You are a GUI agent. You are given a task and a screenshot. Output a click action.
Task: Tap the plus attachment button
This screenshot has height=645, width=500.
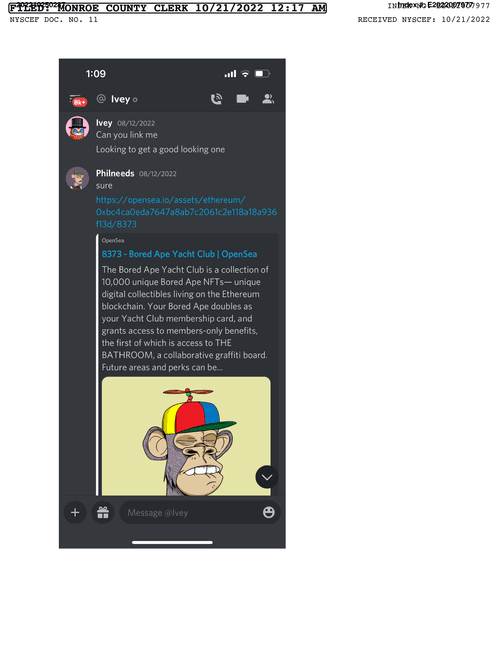[75, 513]
